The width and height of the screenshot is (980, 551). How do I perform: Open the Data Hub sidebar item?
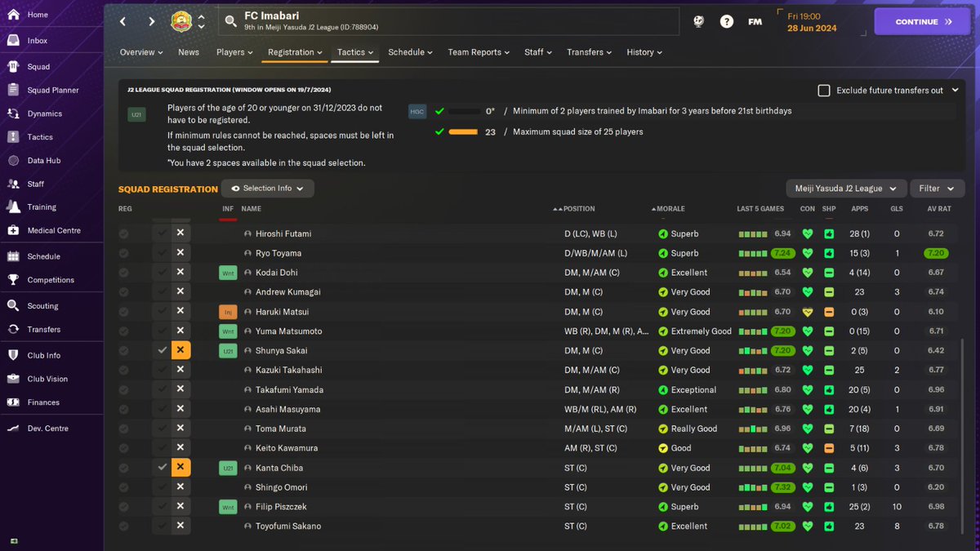tap(44, 161)
